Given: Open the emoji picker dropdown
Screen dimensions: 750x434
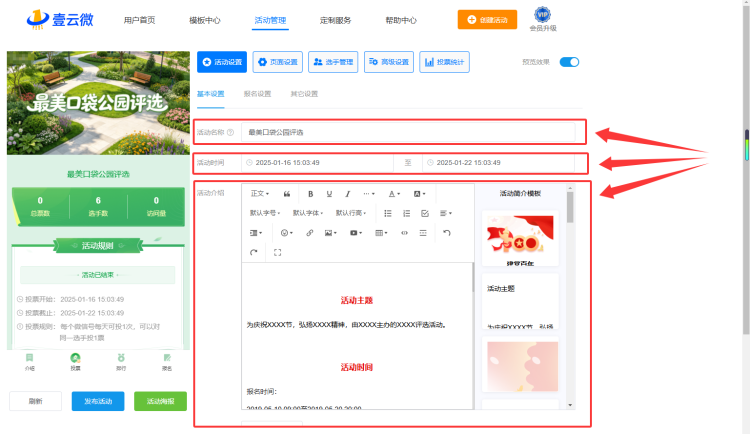Looking at the screenshot, I should click(x=287, y=233).
